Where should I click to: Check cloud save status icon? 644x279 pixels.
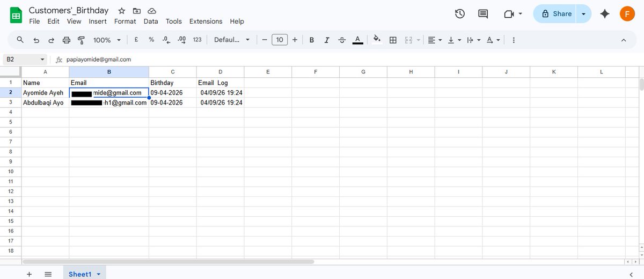pos(152,11)
